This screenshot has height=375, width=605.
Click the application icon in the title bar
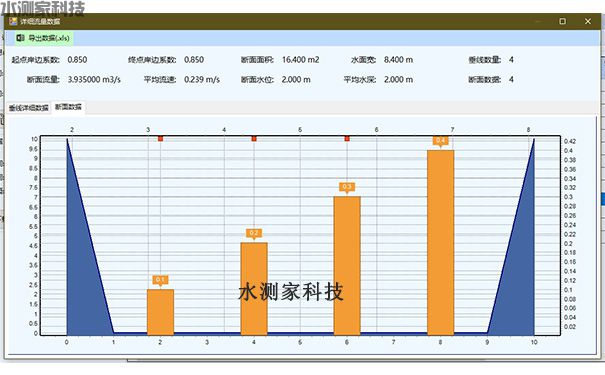click(x=13, y=21)
